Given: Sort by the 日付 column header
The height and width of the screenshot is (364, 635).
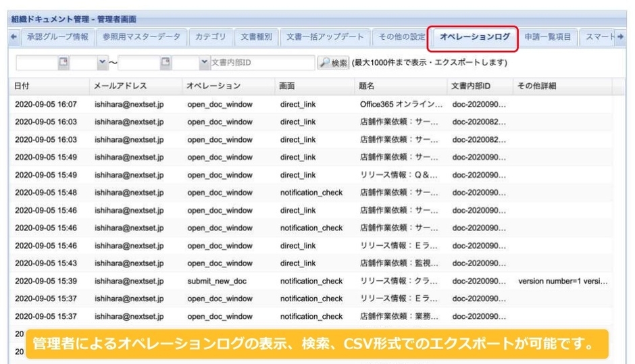Looking at the screenshot, I should click(x=49, y=86).
